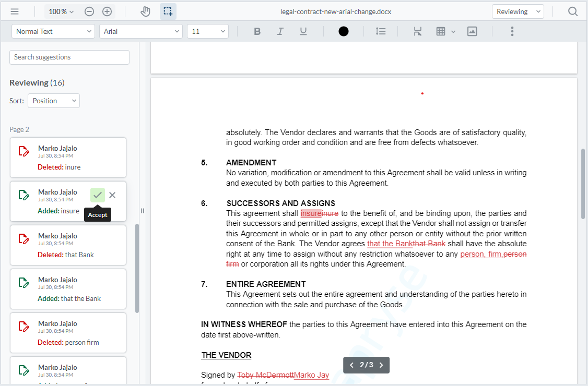Click the inserted word 'insure' in document

coord(311,214)
